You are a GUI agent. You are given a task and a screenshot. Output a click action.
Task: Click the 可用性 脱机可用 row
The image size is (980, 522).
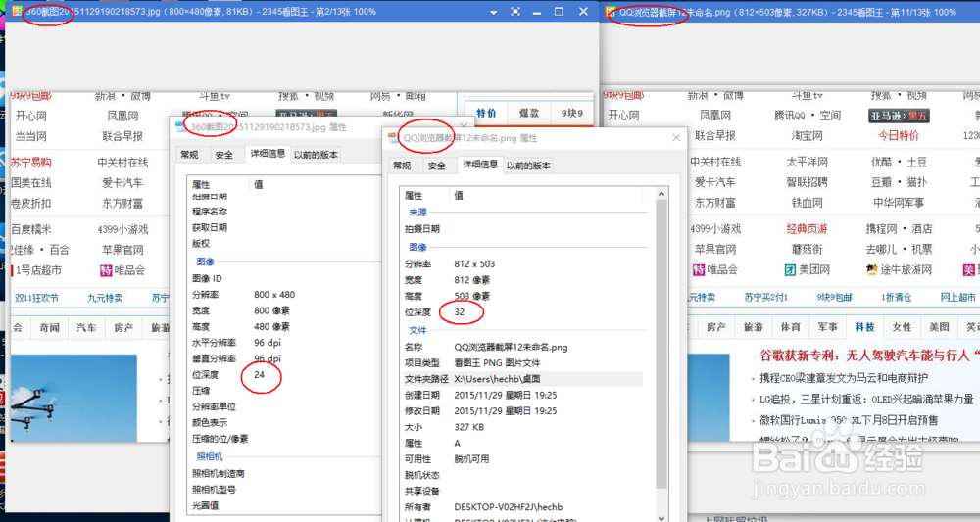click(x=523, y=459)
